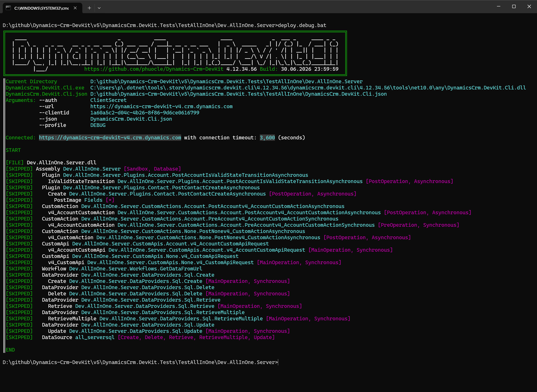The width and height of the screenshot is (537, 392).
Task: Click the --url argument's dynamics.com address
Action: point(161,106)
